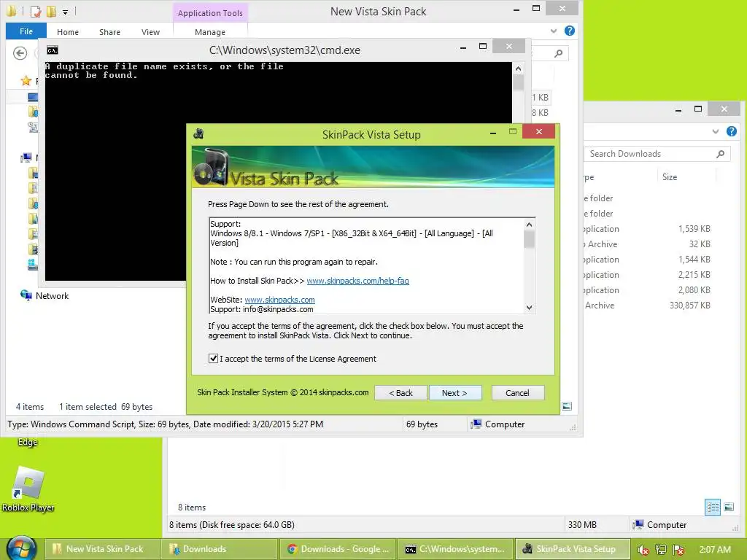Open the Manage ribbon tab
This screenshot has height=560, width=747.
click(210, 32)
